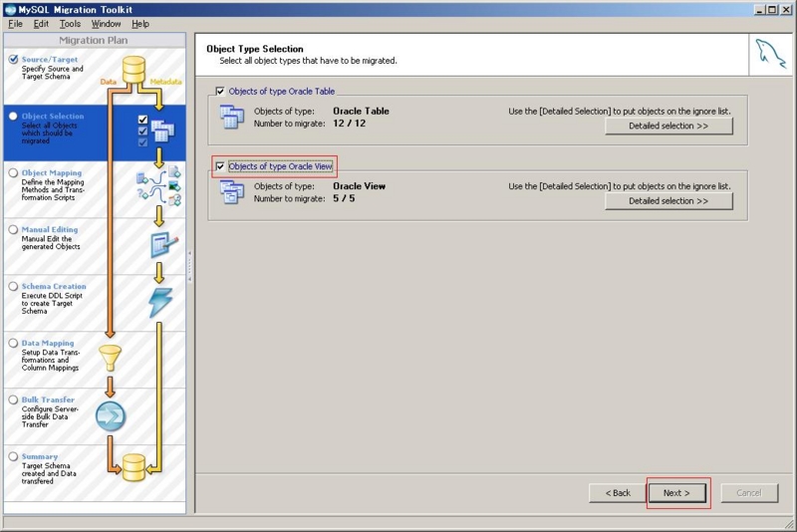The width and height of the screenshot is (797, 532).
Task: Select the Summary step radio
Action: (13, 457)
